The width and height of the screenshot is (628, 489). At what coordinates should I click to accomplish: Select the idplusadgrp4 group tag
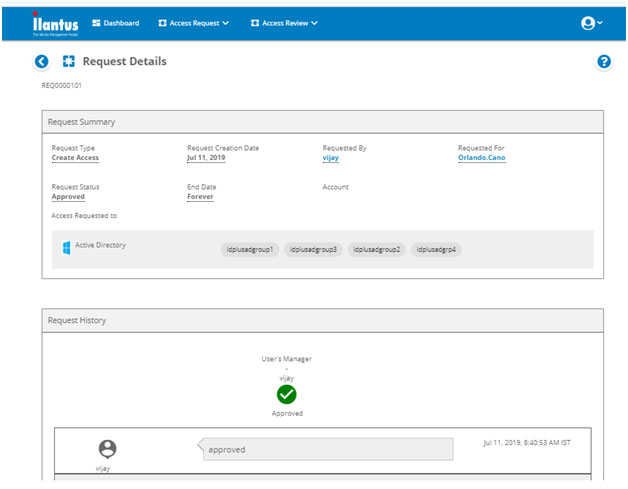pyautogui.click(x=436, y=250)
